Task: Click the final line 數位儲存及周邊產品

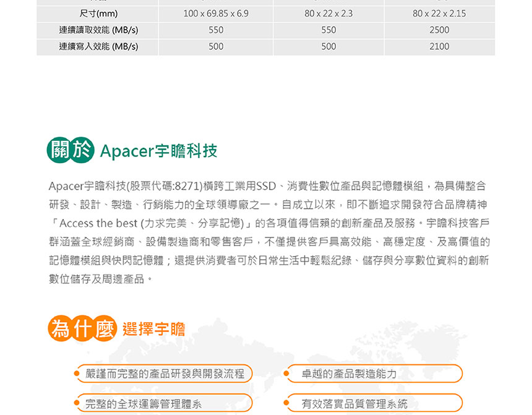Action: click(x=101, y=279)
